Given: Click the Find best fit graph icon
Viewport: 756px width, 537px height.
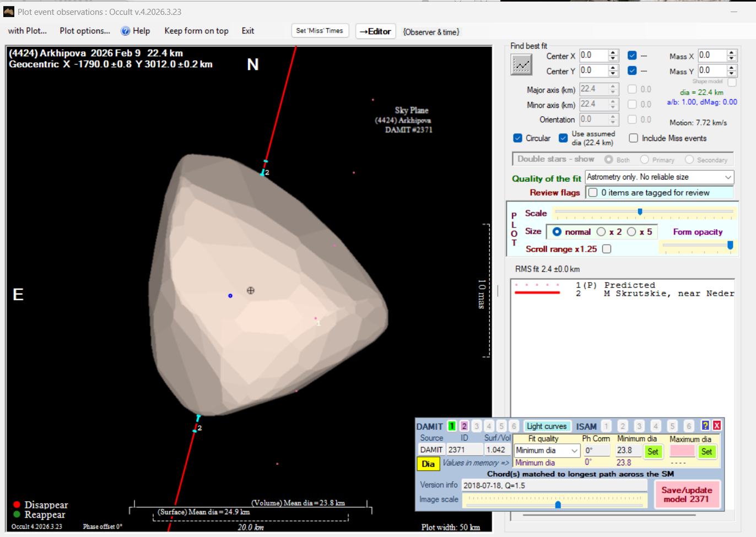Looking at the screenshot, I should (521, 66).
